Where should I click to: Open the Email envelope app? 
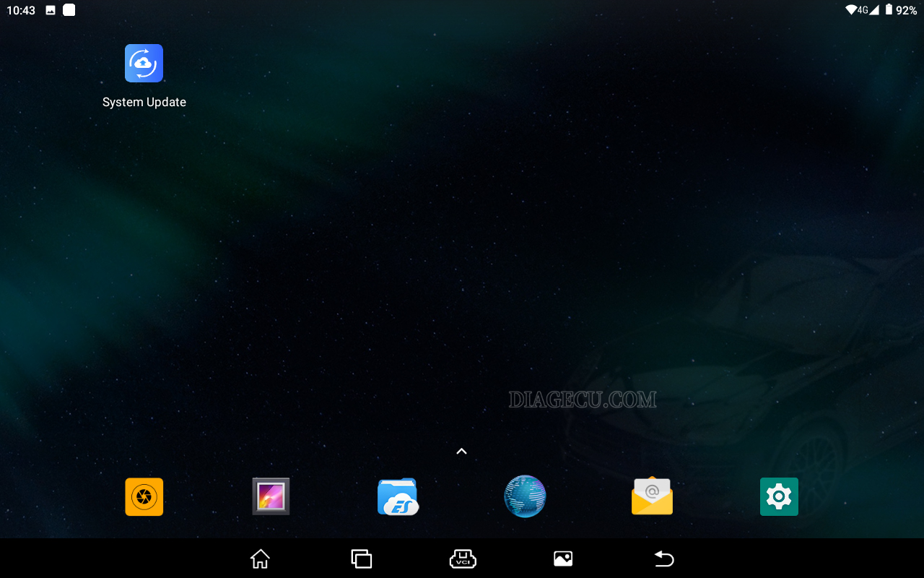point(652,497)
